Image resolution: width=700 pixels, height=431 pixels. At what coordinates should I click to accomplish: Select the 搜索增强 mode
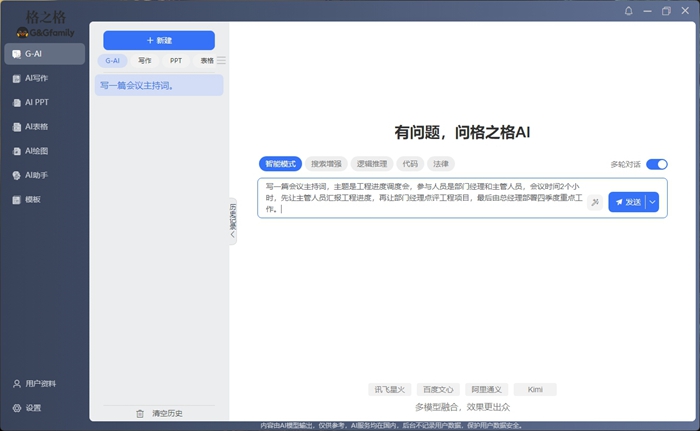[325, 164]
